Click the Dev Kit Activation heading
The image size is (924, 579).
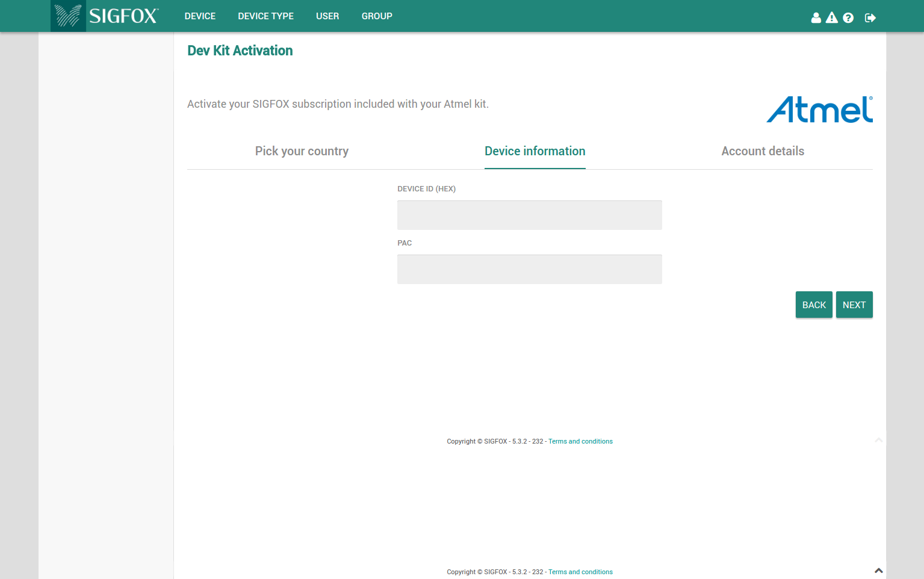point(240,51)
